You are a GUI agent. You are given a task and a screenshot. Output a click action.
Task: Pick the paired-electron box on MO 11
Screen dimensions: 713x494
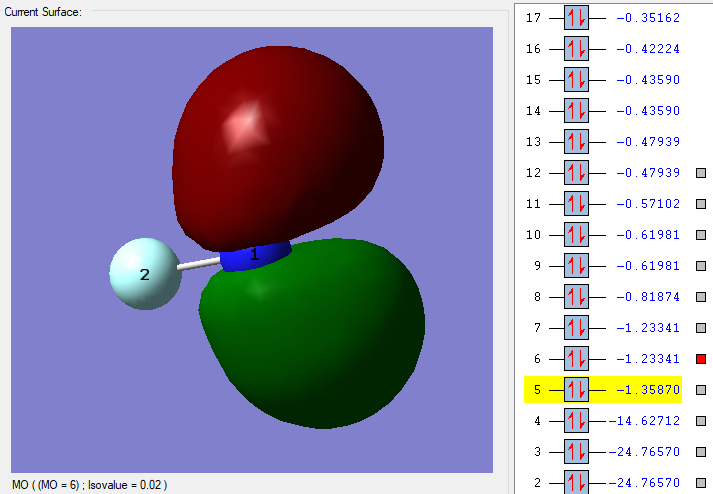click(576, 204)
